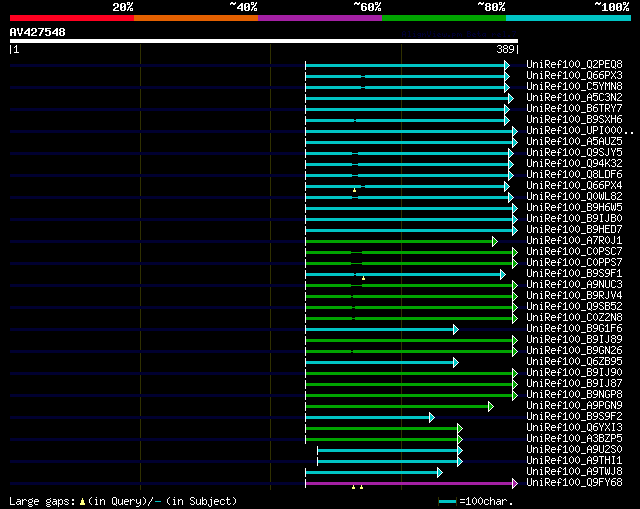Select the green alignment bar for A9PGN9
The width and height of the screenshot is (640, 509).
[396, 406]
